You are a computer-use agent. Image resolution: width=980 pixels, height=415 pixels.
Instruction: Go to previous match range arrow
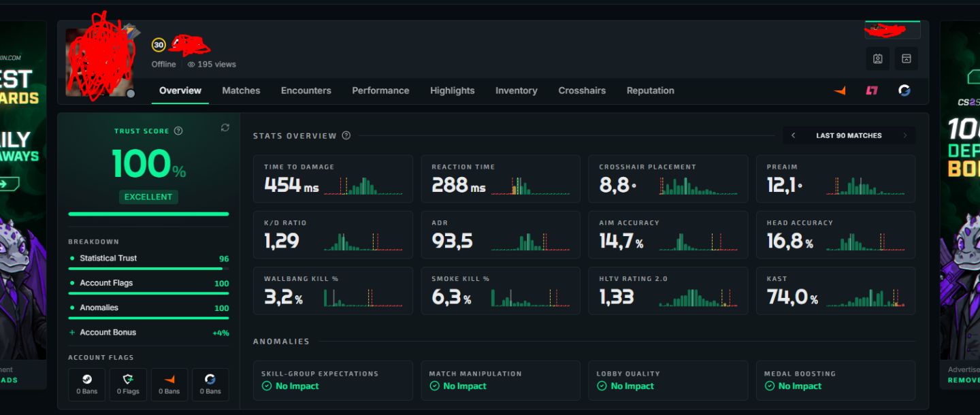coord(793,135)
